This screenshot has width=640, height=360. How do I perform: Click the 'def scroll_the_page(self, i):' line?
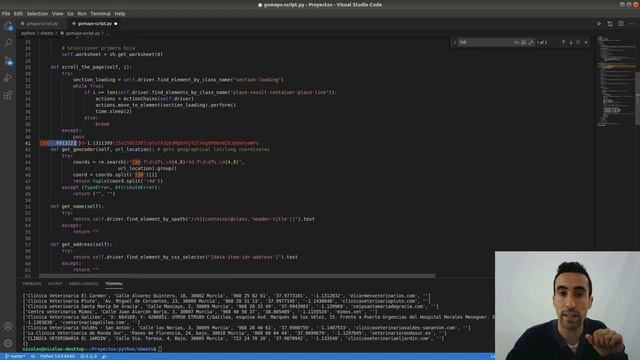coord(91,67)
